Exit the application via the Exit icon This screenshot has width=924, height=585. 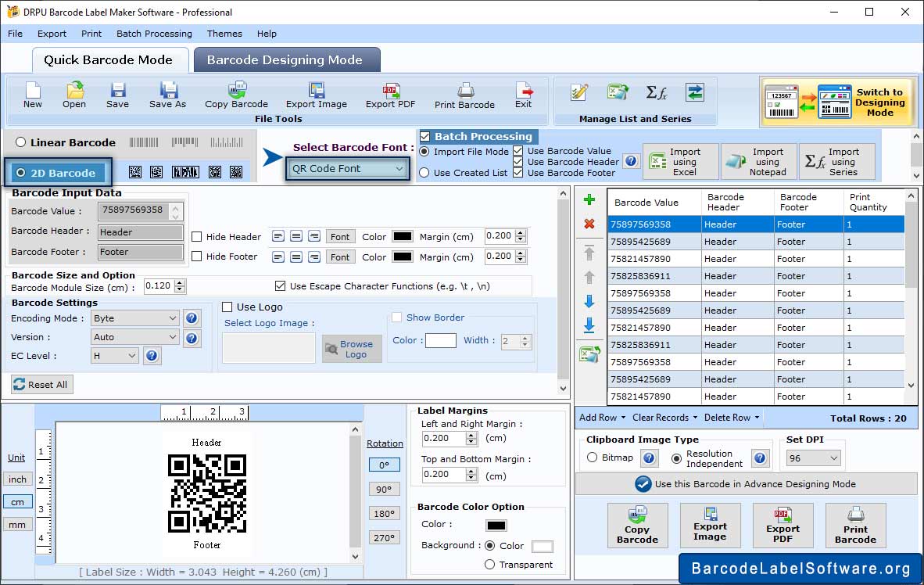click(x=523, y=95)
